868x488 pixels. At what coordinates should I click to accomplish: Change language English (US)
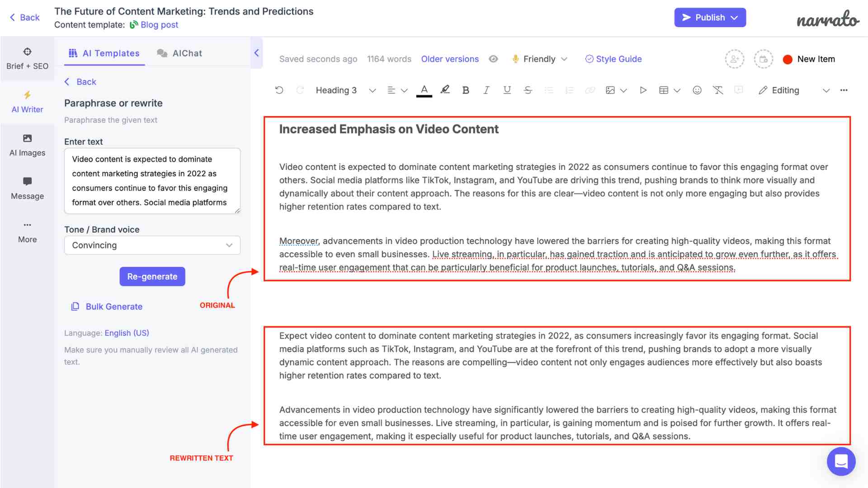tap(127, 333)
